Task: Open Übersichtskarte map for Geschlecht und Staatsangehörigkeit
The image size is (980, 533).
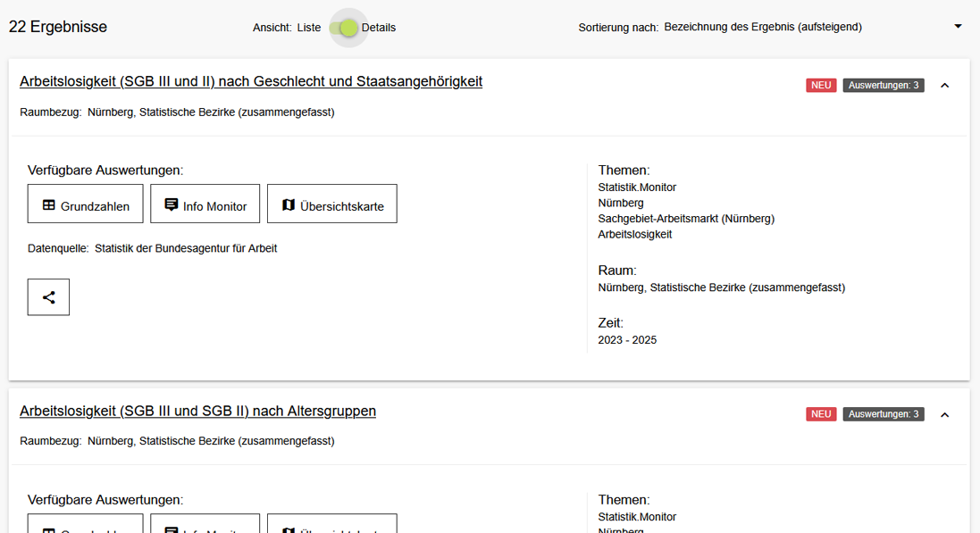Action: tap(331, 204)
